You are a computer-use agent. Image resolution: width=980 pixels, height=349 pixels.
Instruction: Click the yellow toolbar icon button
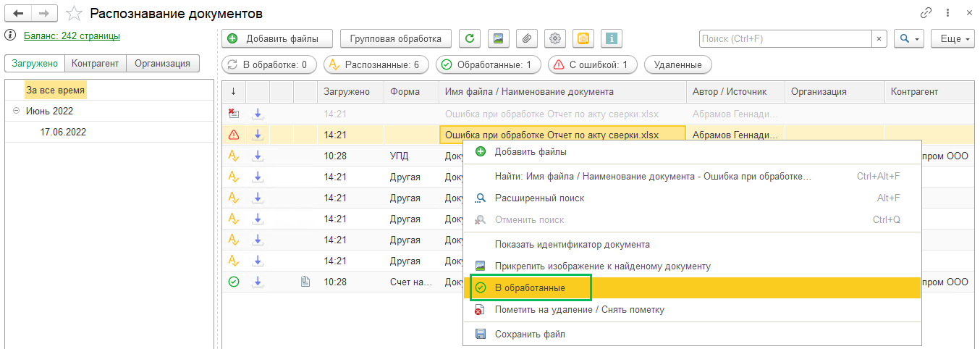(x=583, y=38)
